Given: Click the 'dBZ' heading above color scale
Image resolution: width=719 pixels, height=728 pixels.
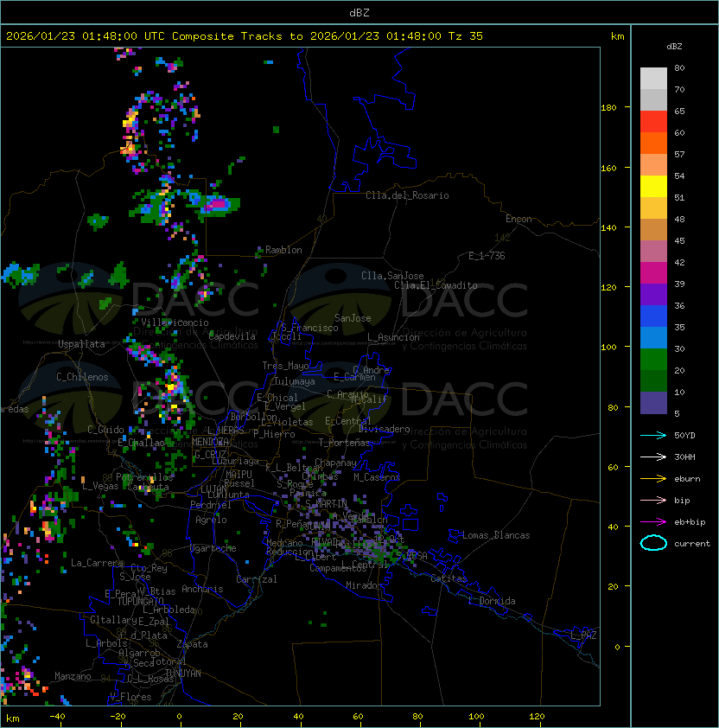Looking at the screenshot, I should (x=674, y=47).
